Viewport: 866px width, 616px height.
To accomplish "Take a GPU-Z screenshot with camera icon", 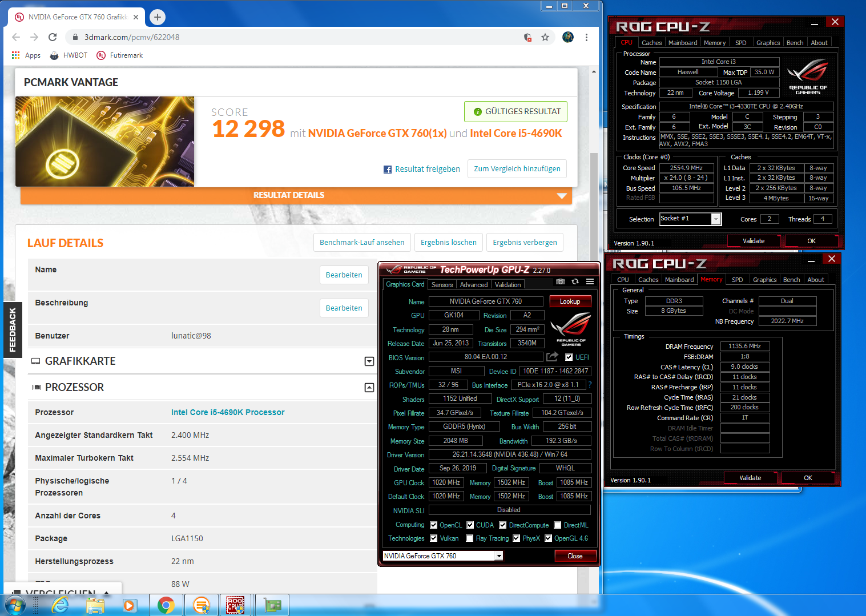I will pyautogui.click(x=561, y=281).
